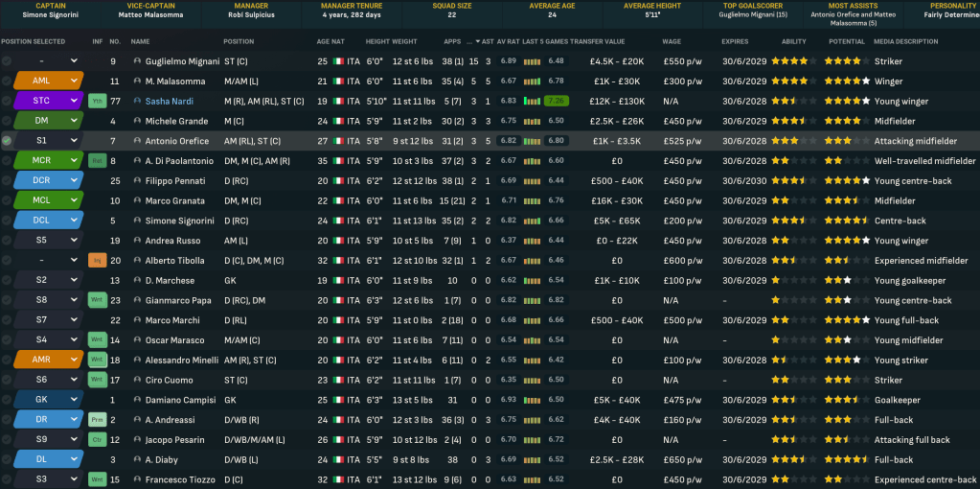The width and height of the screenshot is (980, 489).
Task: Click A. Andreassi's Prm status icon
Action: point(97,419)
